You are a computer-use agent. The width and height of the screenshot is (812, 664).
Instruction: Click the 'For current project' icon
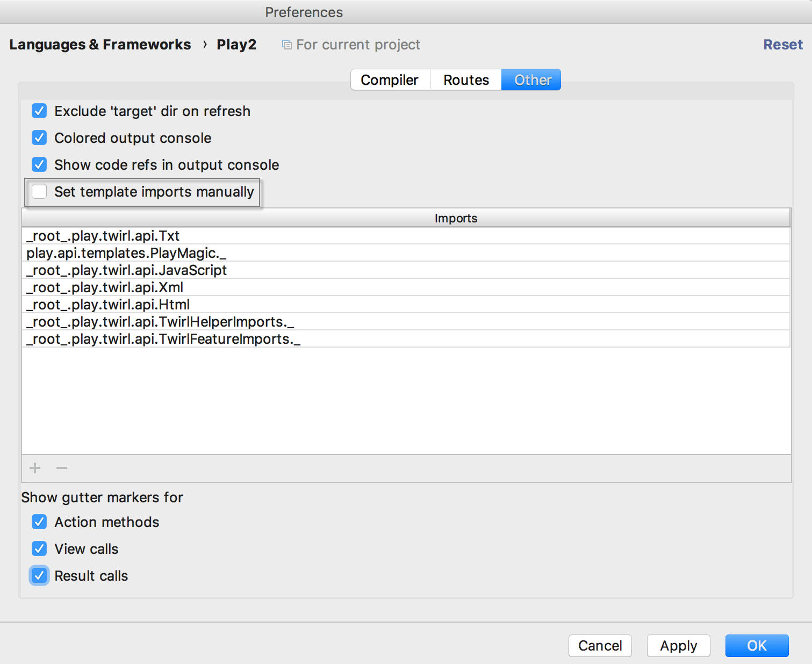(287, 45)
